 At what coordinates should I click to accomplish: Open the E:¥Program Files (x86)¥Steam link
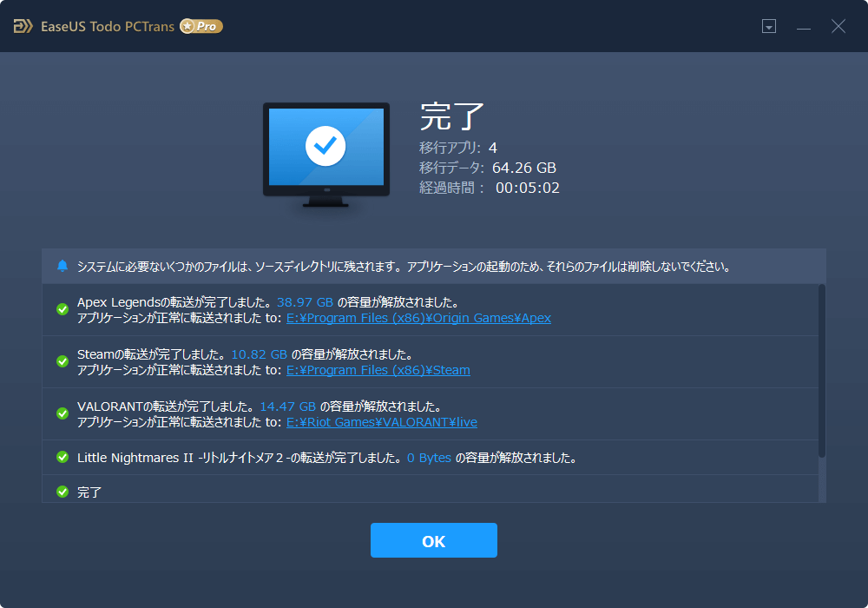pos(378,370)
